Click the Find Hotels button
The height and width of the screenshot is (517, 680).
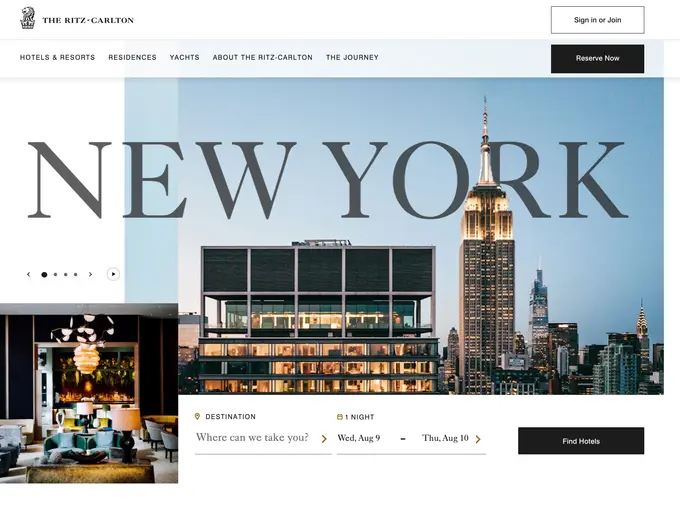[x=581, y=441]
